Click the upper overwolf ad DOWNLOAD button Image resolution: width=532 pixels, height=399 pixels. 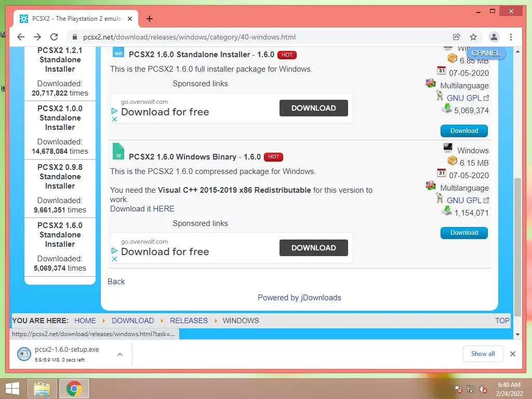click(313, 108)
